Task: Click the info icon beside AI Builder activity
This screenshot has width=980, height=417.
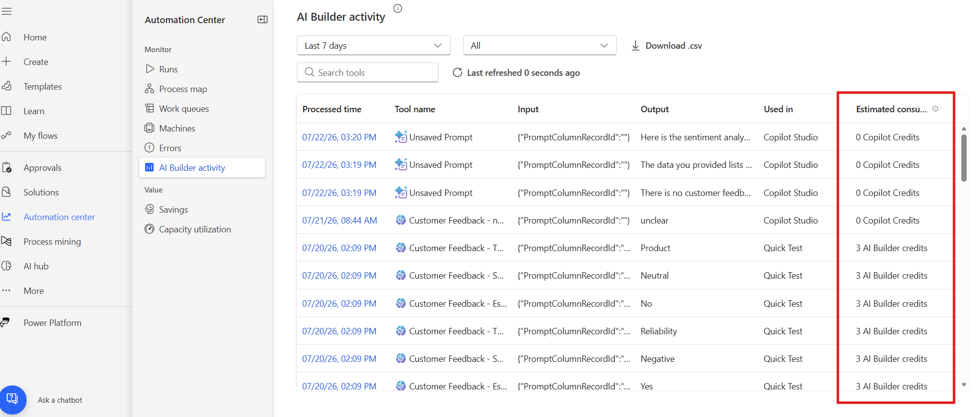Action: [398, 8]
